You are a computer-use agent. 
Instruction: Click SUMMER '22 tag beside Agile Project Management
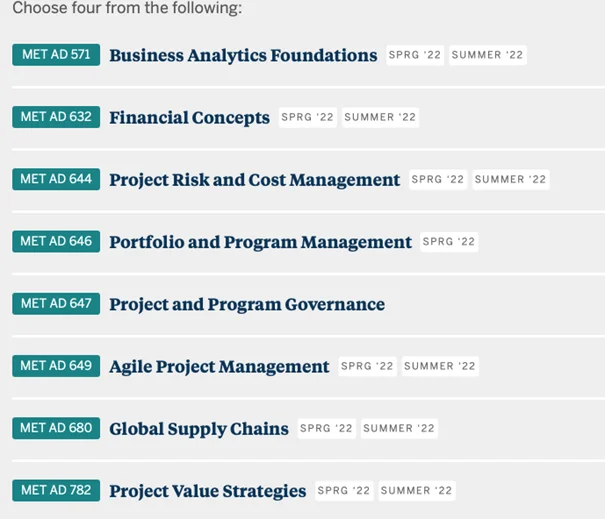pyautogui.click(x=440, y=366)
